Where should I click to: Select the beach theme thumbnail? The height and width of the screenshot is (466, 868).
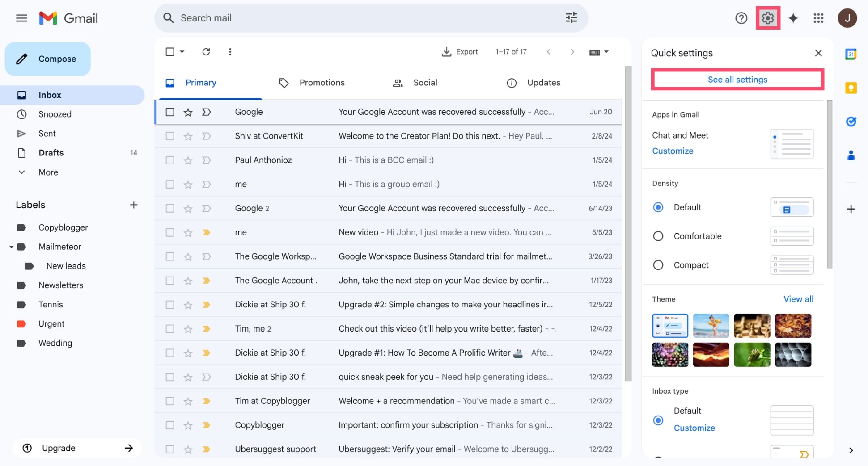[711, 326]
